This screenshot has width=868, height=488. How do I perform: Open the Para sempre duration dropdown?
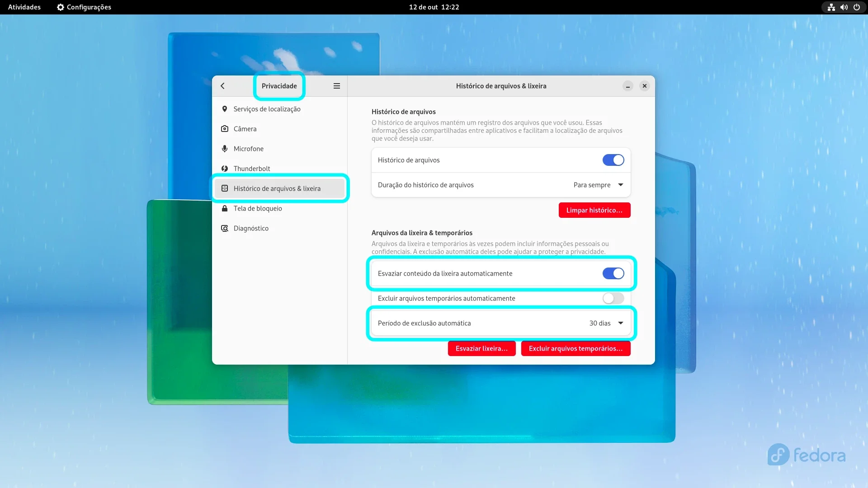coord(599,185)
